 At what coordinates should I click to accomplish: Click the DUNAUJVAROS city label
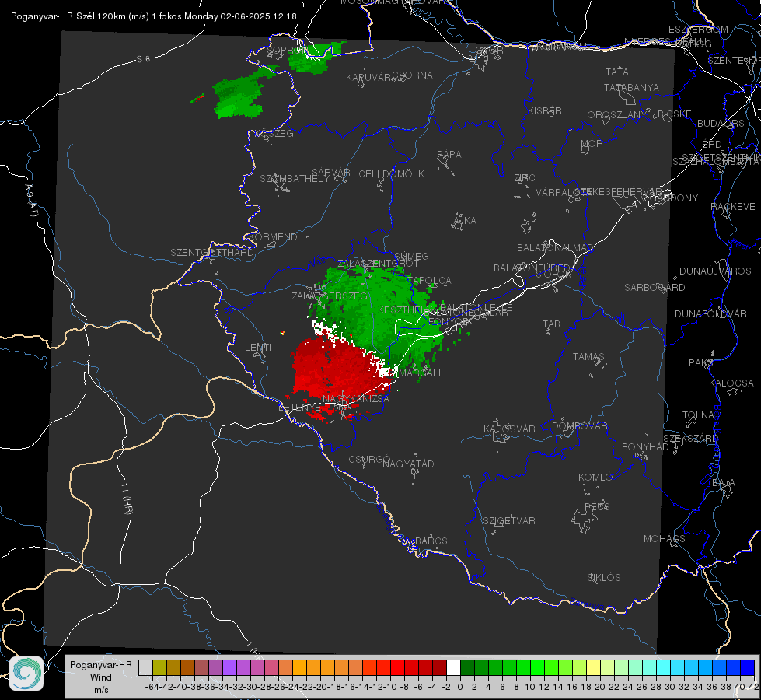coord(715,271)
